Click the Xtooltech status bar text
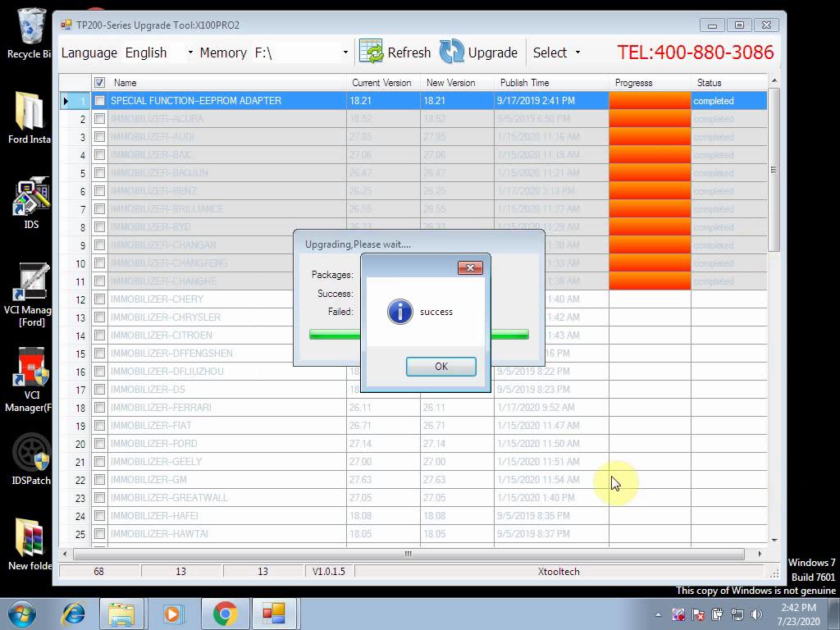 coord(559,572)
